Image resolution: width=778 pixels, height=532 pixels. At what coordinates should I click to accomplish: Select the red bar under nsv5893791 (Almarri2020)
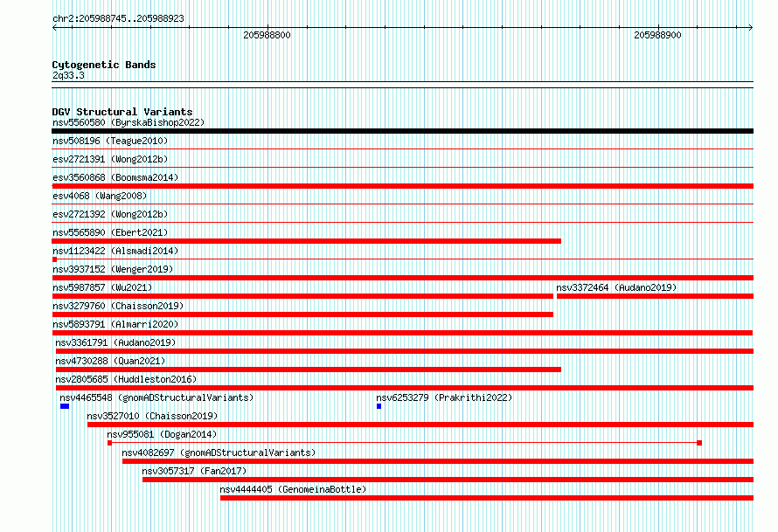pos(402,333)
